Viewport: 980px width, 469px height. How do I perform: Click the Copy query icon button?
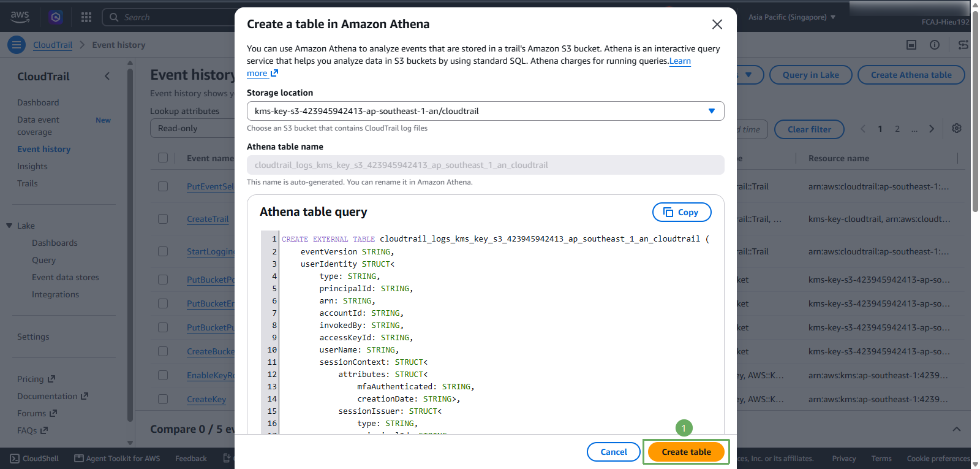682,212
